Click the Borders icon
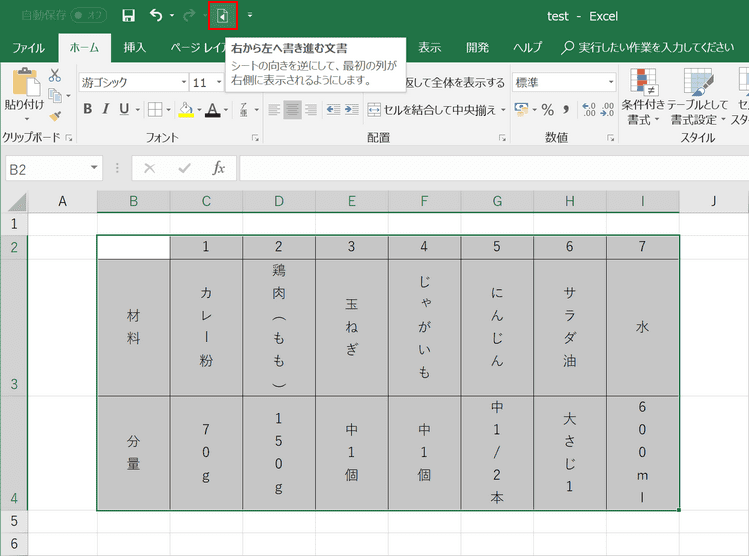The height and width of the screenshot is (556, 749). pyautogui.click(x=155, y=110)
